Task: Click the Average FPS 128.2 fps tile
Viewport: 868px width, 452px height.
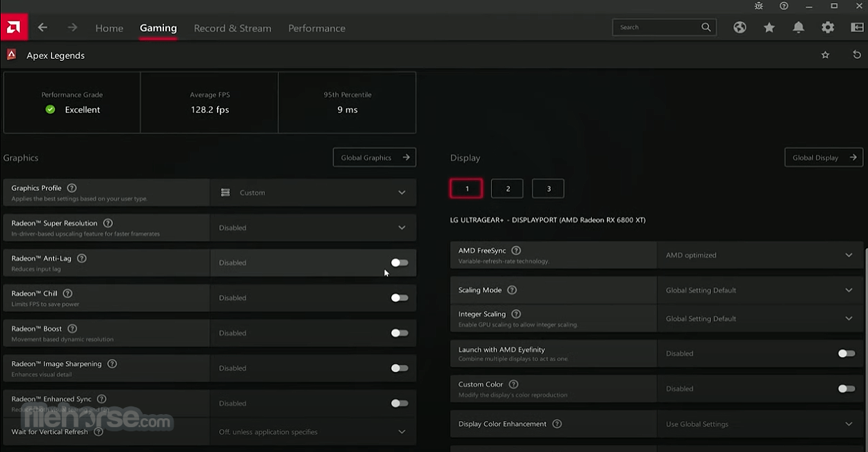Action: point(209,103)
